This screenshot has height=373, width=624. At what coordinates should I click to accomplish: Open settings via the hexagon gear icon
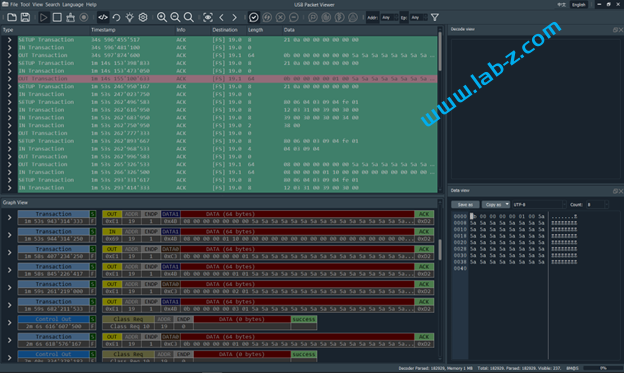tap(143, 18)
